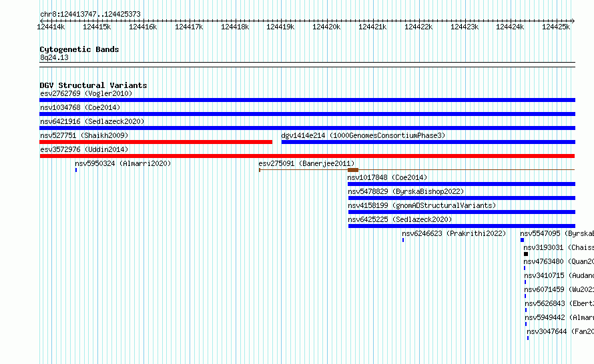Open nsv3193031 variant label
594x364 pixels.
pyautogui.click(x=559, y=247)
